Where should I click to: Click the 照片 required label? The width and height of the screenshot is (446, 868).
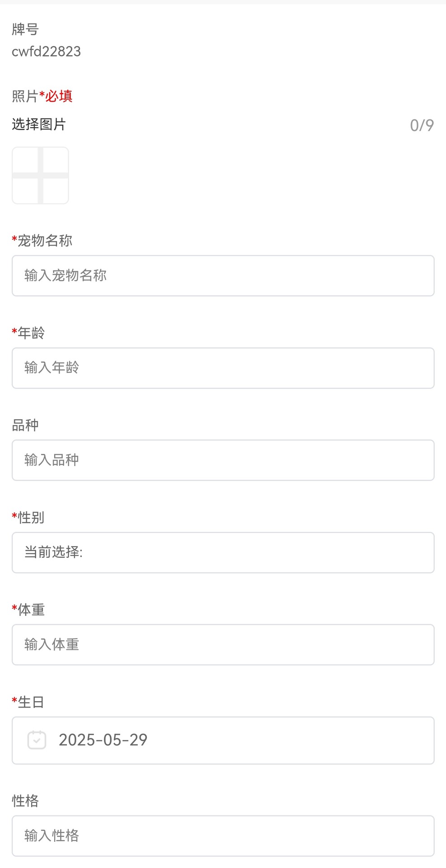point(42,96)
